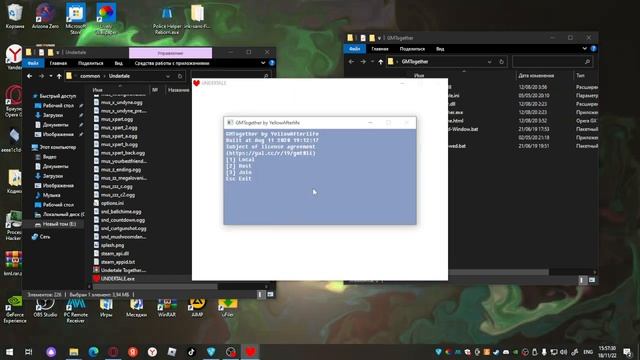Select file UNDERTALE.exe
The height and width of the screenshot is (360, 640).
coord(118,279)
